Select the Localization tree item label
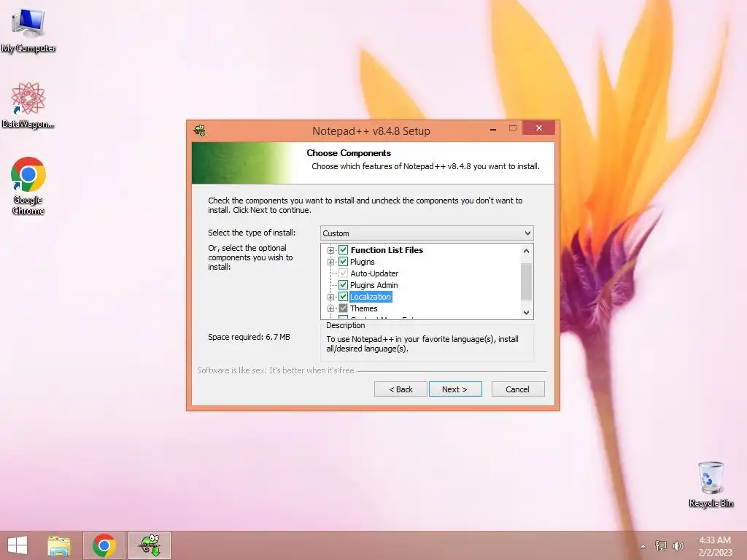 pos(370,297)
